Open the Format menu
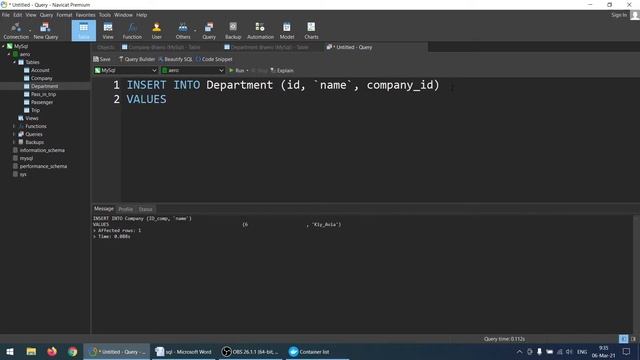This screenshot has width=640, height=360. click(64, 15)
